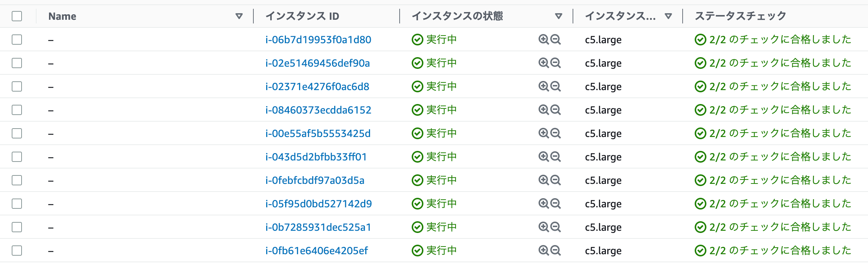The height and width of the screenshot is (263, 868).
Task: Open instance i-043d5d2bfbb33ff01 details link
Action: tap(317, 156)
